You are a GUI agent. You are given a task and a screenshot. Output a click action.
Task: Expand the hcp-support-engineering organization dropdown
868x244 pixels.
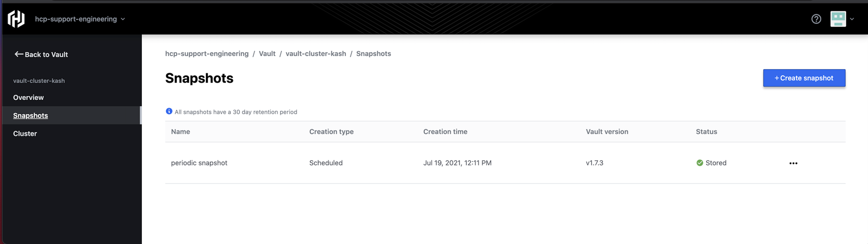tap(123, 19)
